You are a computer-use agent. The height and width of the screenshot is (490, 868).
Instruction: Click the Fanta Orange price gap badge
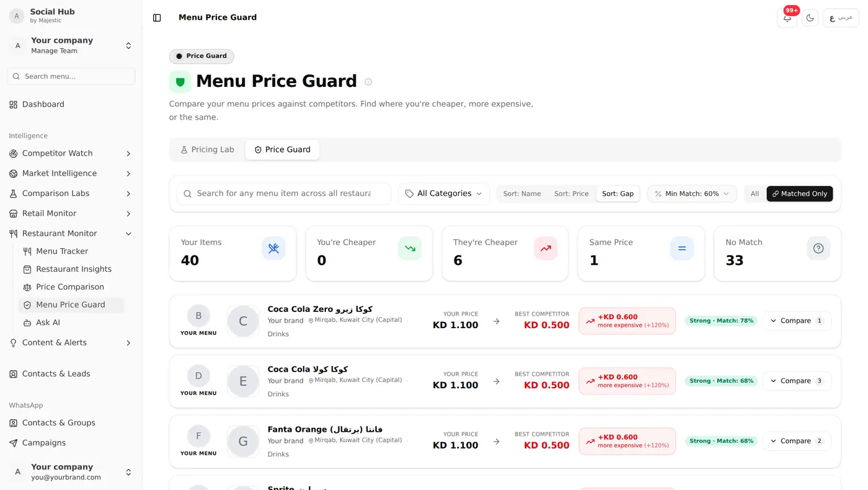[627, 441]
